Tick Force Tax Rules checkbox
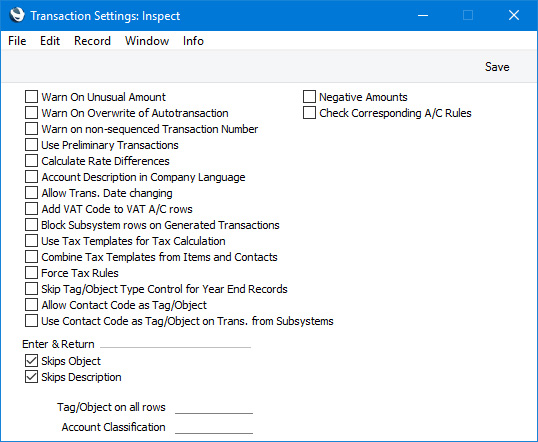538x442 pixels. [31, 273]
